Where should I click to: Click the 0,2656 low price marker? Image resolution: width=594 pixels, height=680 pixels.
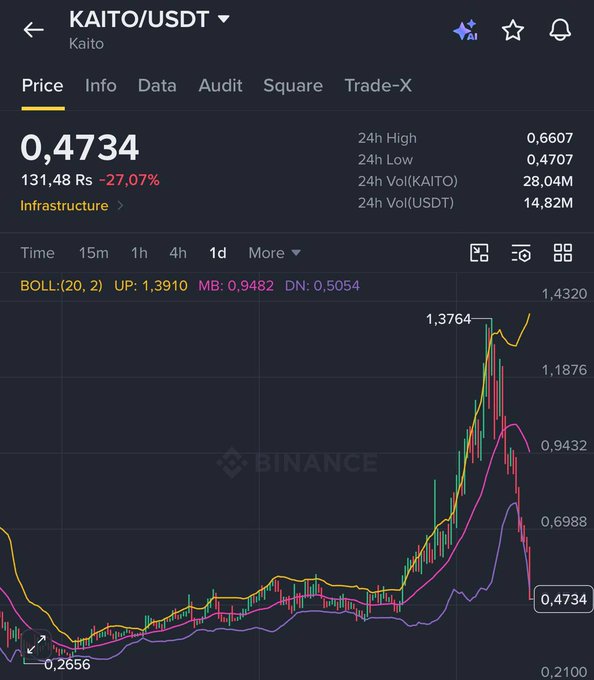tap(67, 664)
